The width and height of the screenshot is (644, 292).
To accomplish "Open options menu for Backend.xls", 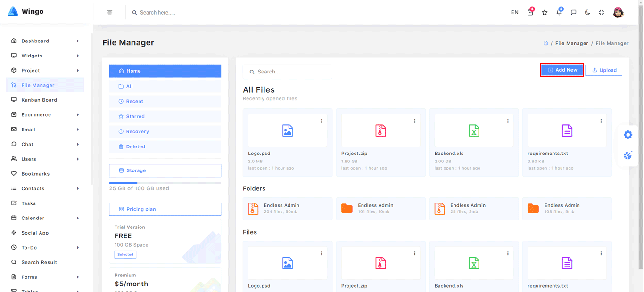I will tap(508, 121).
